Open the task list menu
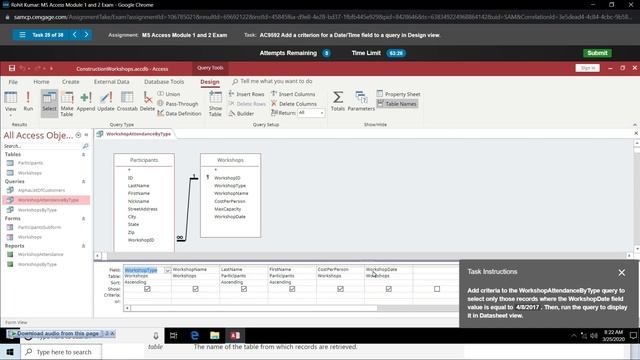The width and height of the screenshot is (640, 360). coord(22,35)
